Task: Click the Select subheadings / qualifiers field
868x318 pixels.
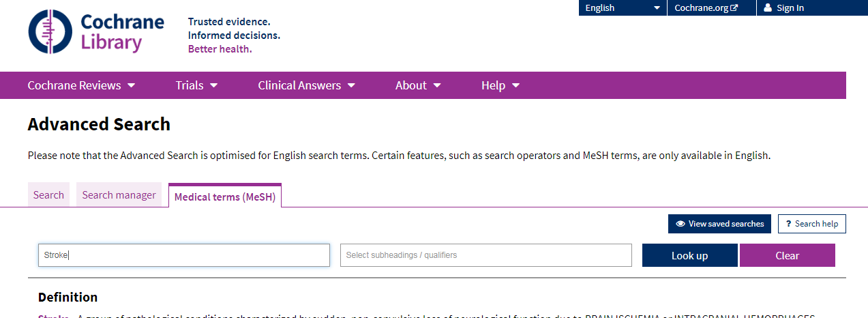Action: click(x=485, y=255)
